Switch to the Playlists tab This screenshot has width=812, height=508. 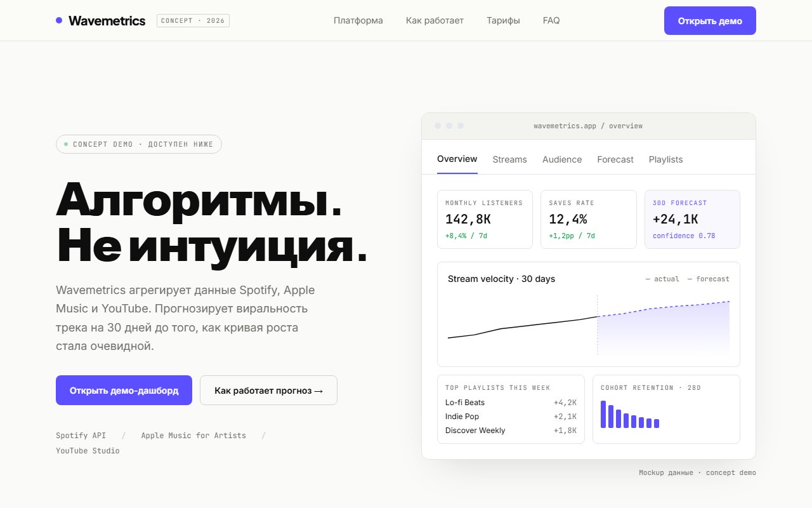[665, 159]
